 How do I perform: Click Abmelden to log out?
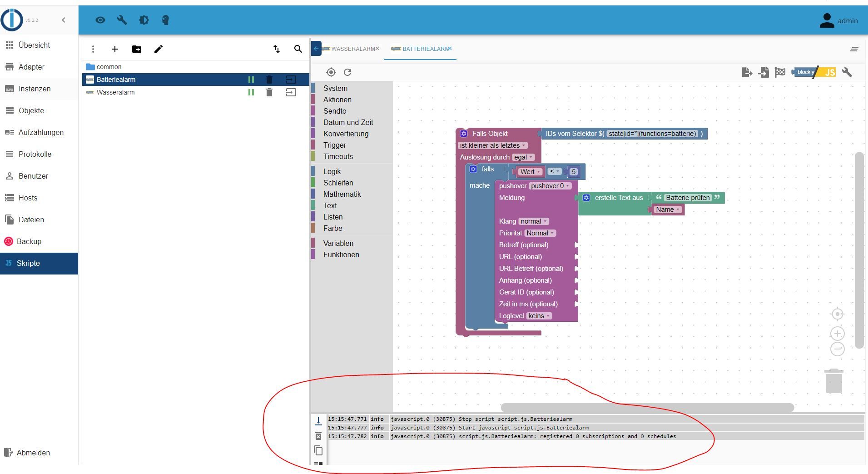point(33,453)
